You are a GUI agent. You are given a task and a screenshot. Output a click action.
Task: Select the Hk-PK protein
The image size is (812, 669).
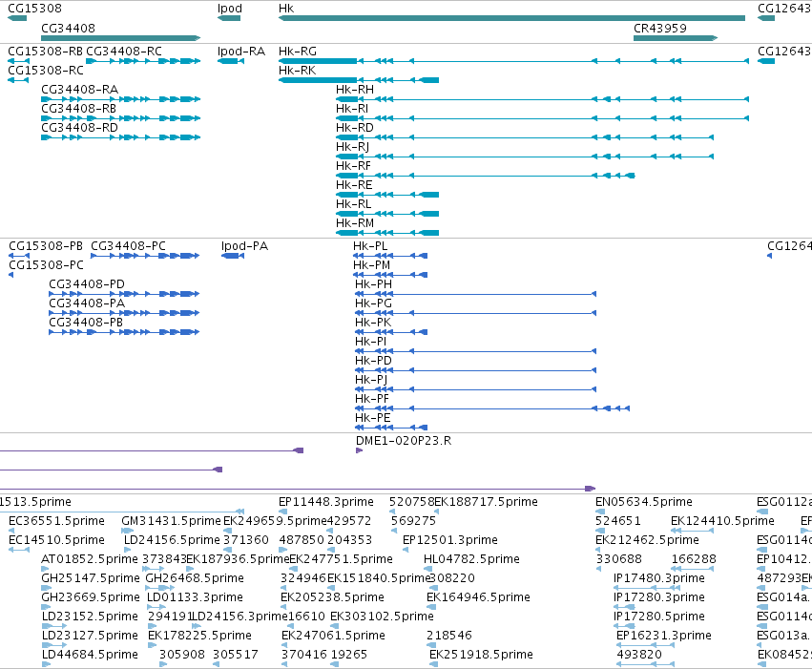pos(391,332)
